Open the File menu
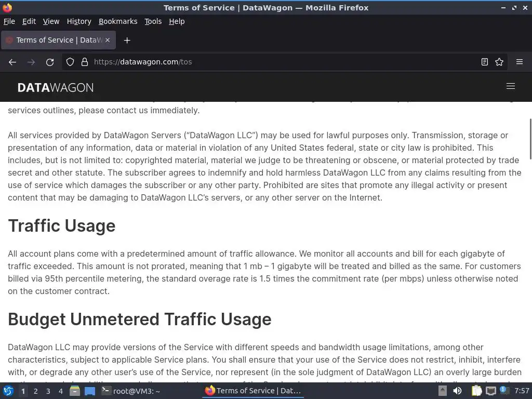This screenshot has width=532, height=399. 9,21
